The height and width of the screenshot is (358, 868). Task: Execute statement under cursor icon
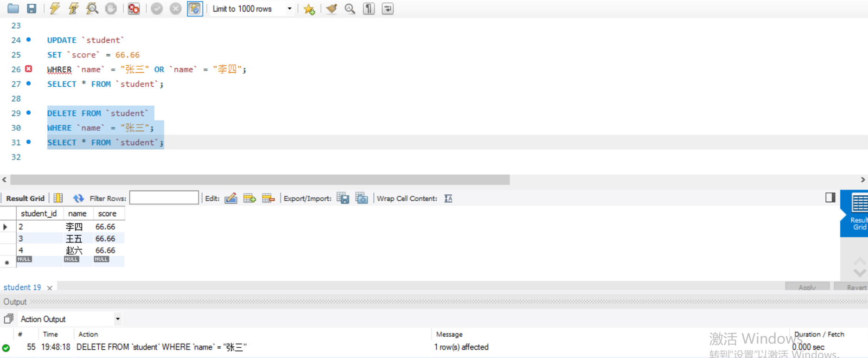73,8
